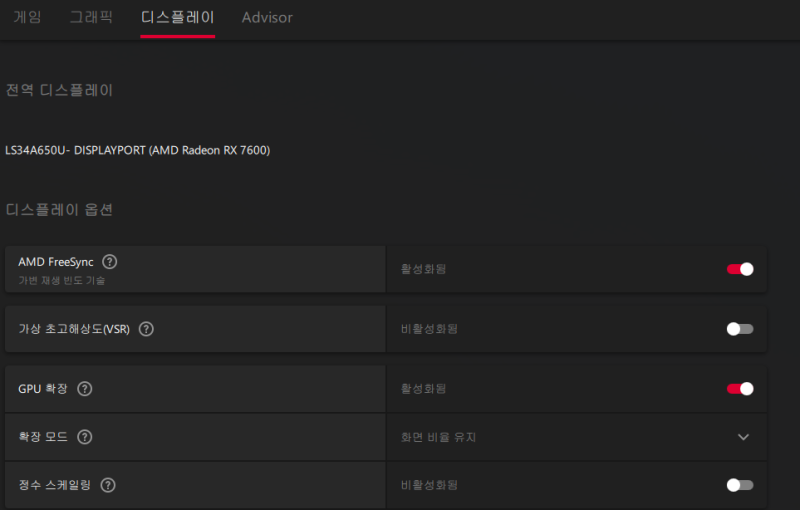Click the GPU 확장 question mark icon
This screenshot has height=510, width=800.
[85, 389]
